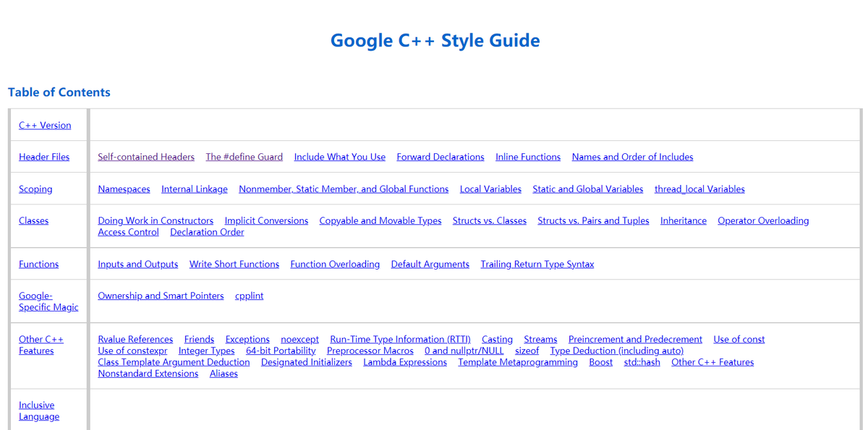Open the Default Arguments link
Screen dimensions: 868x430
[x=430, y=265]
